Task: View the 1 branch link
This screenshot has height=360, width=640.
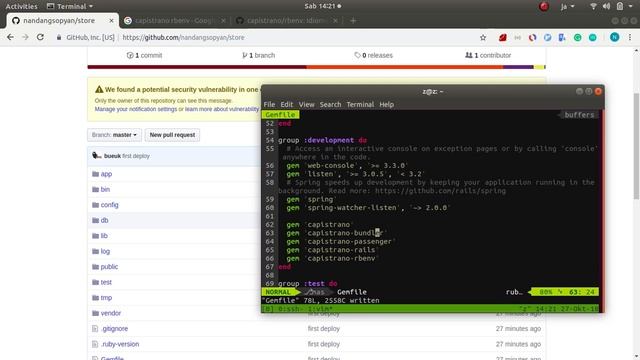Action: 258,55
